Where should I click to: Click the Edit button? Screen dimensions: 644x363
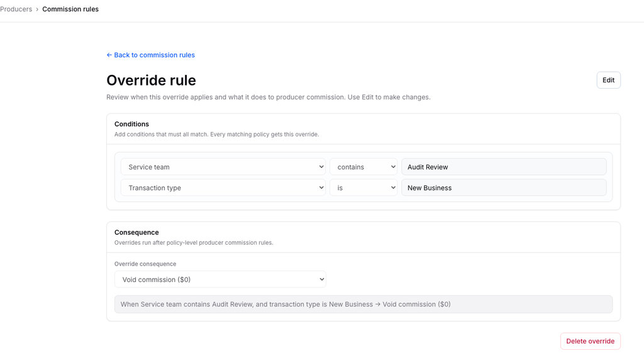608,80
